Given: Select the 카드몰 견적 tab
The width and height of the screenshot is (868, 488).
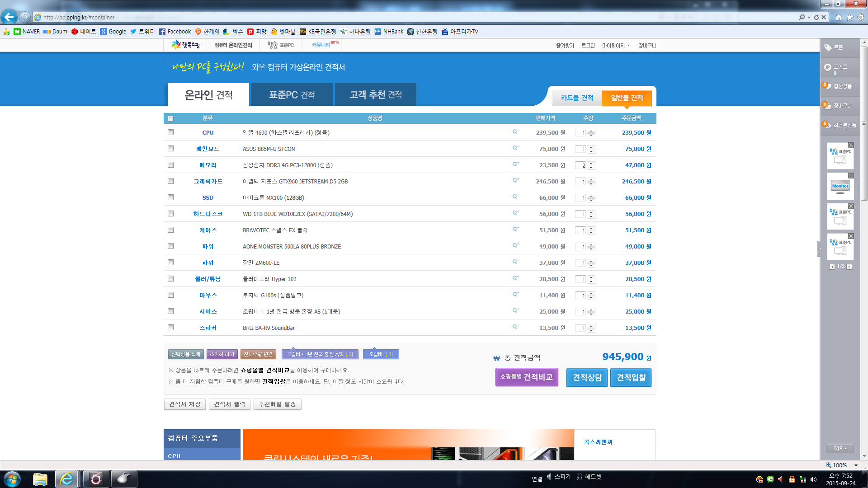Looking at the screenshot, I should (x=577, y=98).
